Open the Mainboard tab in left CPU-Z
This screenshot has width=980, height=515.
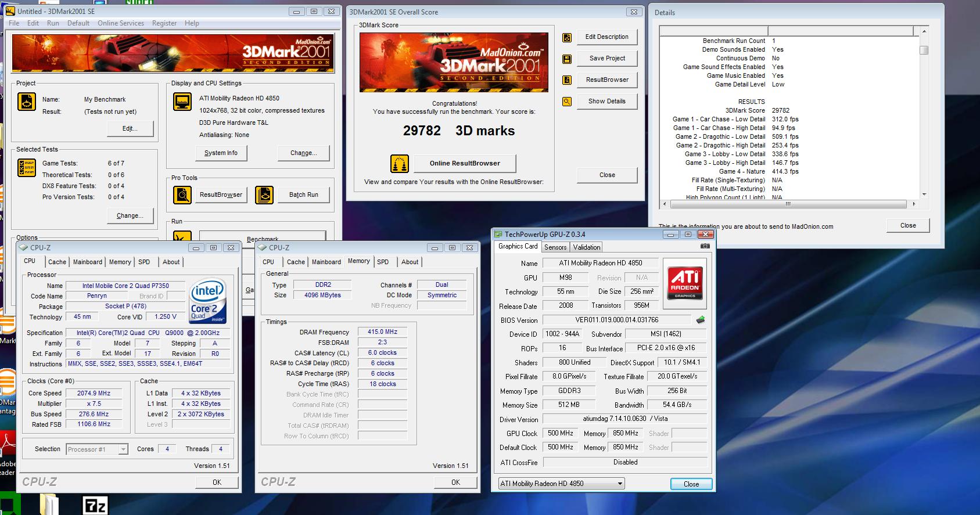point(88,262)
